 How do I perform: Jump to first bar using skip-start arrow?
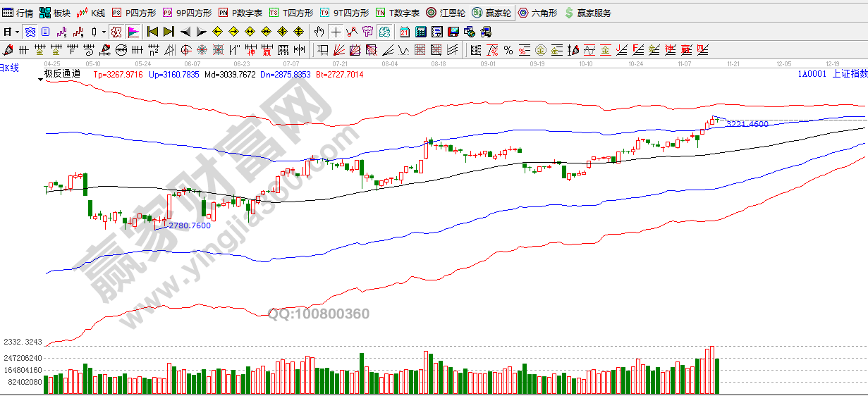[152, 32]
